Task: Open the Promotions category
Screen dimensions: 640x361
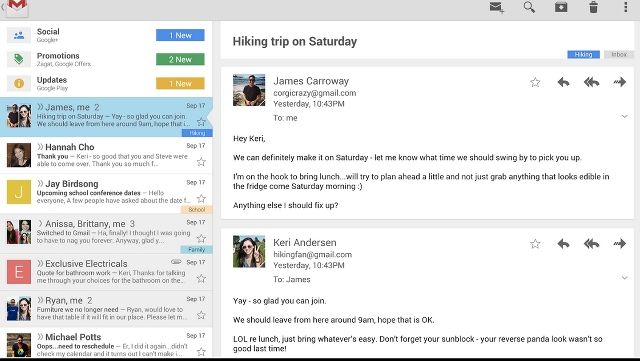Action: tap(106, 59)
